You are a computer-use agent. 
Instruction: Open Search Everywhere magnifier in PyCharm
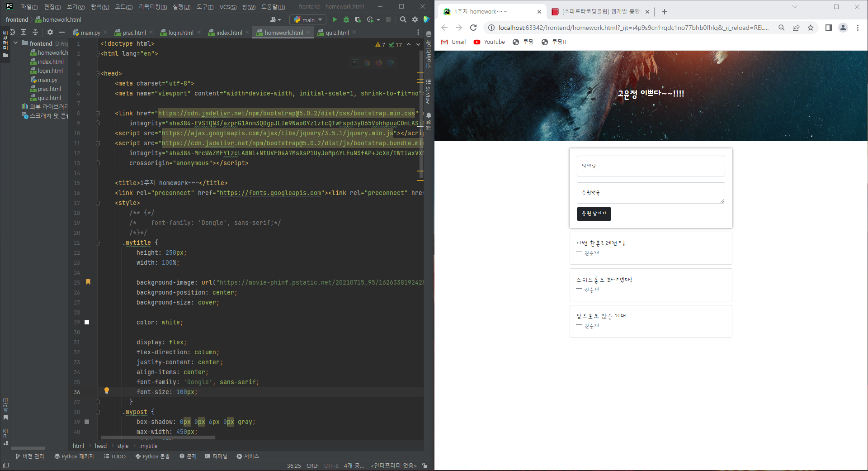(403, 19)
